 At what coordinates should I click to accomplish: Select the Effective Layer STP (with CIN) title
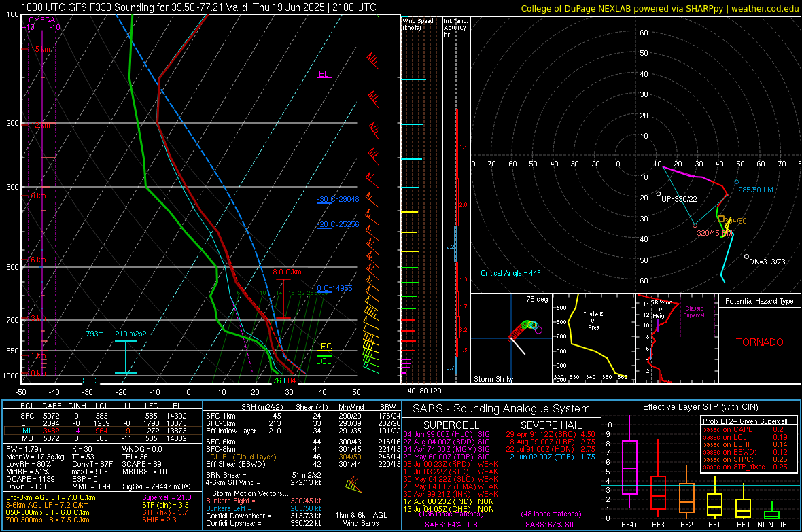pos(700,407)
